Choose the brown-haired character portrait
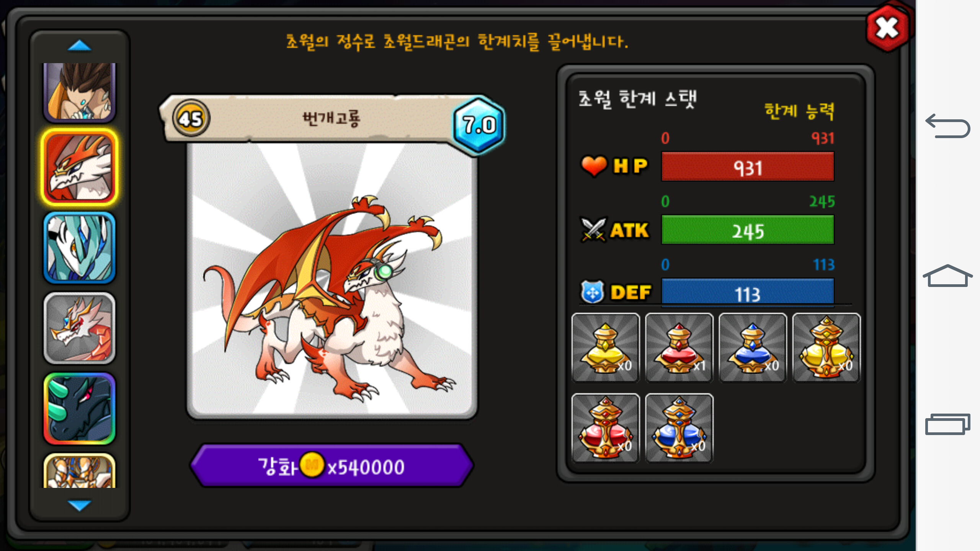The width and height of the screenshot is (980, 551). tap(80, 92)
